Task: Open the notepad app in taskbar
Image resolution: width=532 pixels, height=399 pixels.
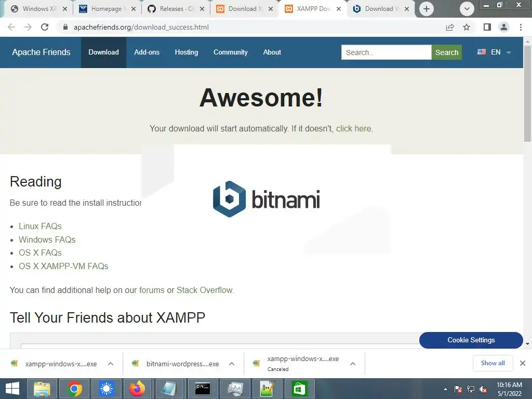Action: 169,389
